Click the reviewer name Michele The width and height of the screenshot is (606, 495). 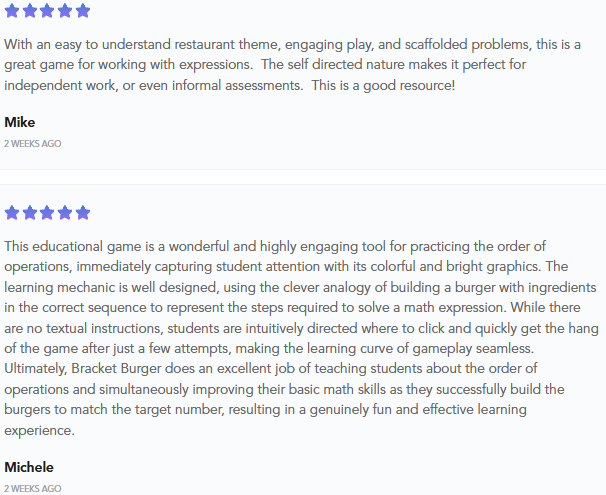(29, 467)
